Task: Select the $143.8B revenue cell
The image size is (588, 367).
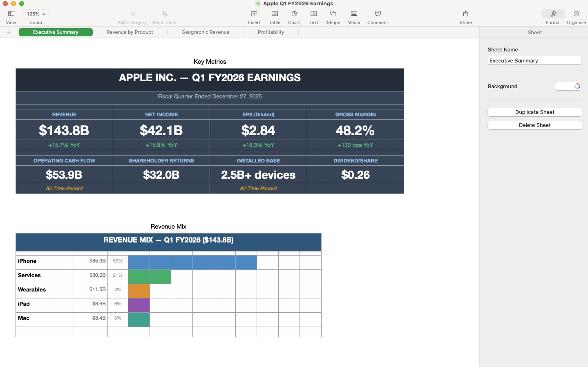Action: (64, 130)
